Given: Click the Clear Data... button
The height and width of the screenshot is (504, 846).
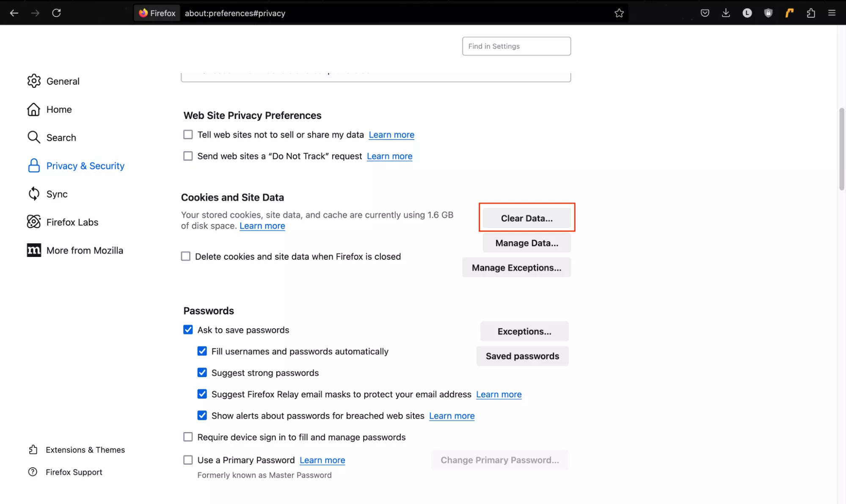Looking at the screenshot, I should click(526, 218).
